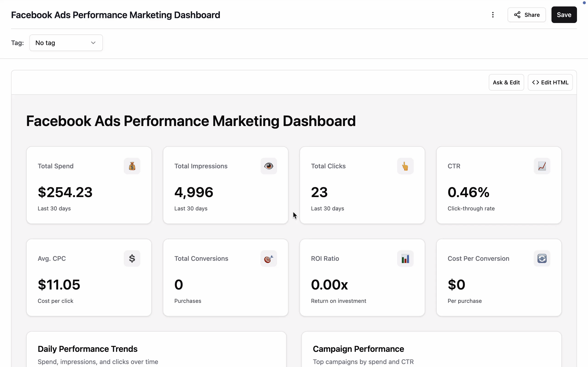Click the eye icon on Total Impressions
588x367 pixels.
tap(269, 166)
